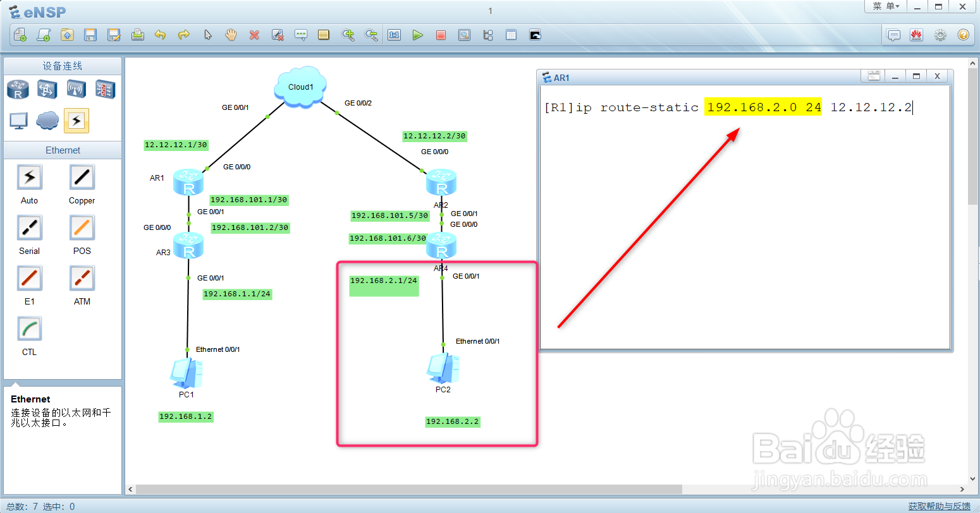The height and width of the screenshot is (513, 980).
Task: Select the hand pan tool
Action: [x=231, y=35]
